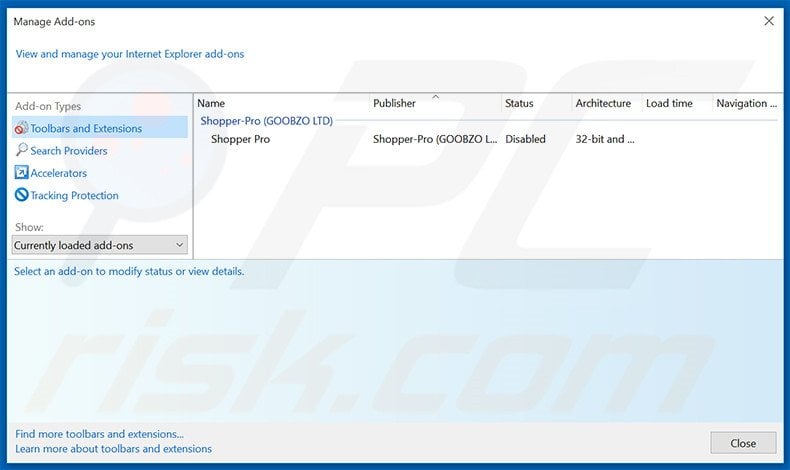The height and width of the screenshot is (470, 790).
Task: Click the Toolbars and Extensions icon
Action: pyautogui.click(x=21, y=128)
